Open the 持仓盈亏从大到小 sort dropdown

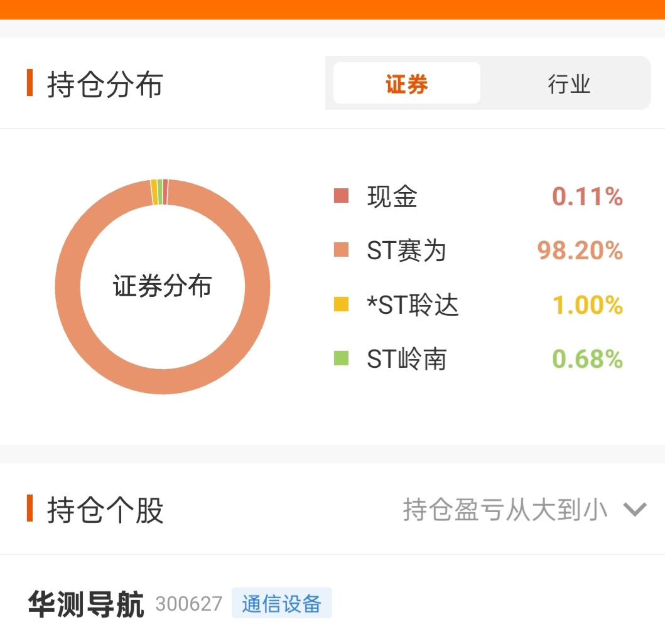coord(504,510)
